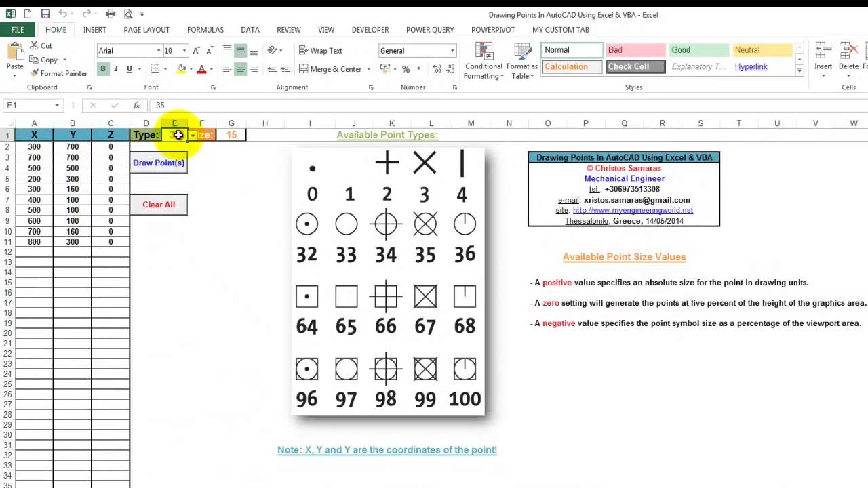
Task: Apply the Neutral cell style swatch
Action: 762,50
